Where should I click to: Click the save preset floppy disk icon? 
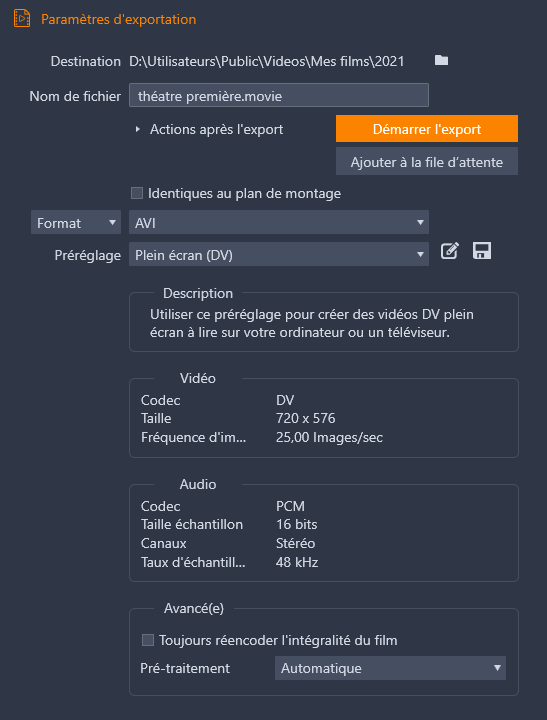[x=482, y=251]
